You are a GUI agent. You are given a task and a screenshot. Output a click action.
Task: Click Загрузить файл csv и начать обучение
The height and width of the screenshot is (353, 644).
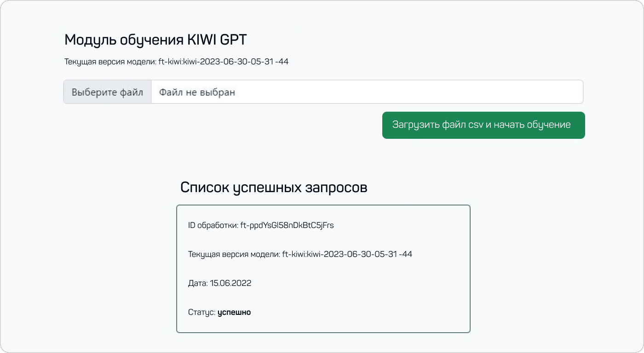[x=483, y=125]
